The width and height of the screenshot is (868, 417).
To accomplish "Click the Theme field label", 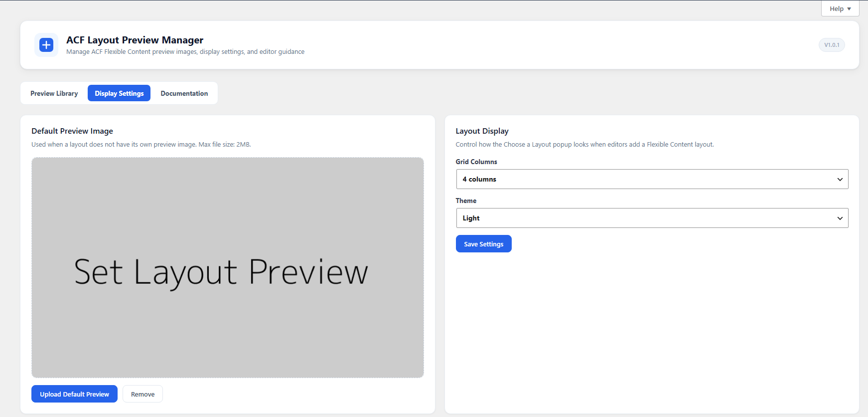I will (466, 201).
